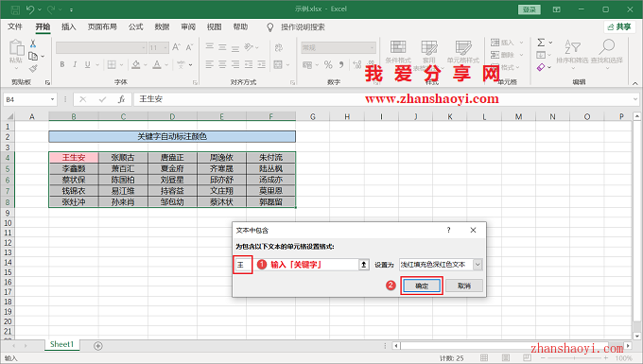
Task: Click the Sort and Filter icon
Action: click(x=572, y=46)
